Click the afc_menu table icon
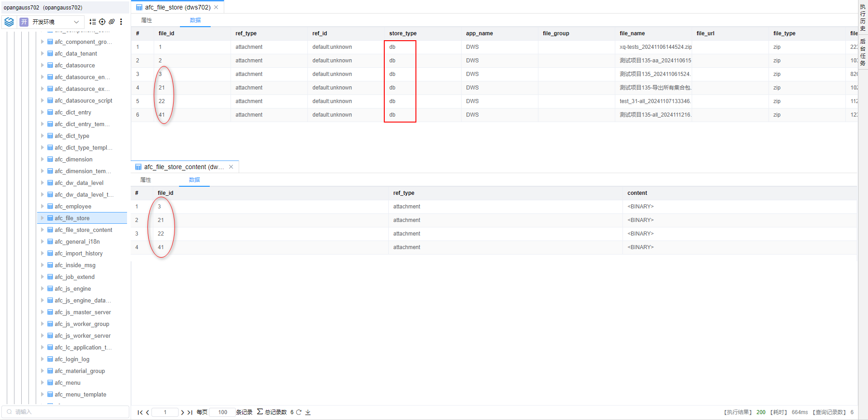 point(50,382)
